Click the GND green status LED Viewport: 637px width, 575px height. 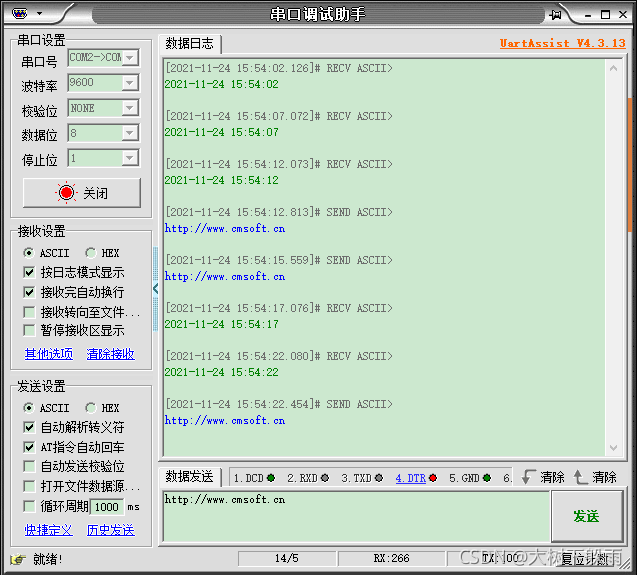click(487, 478)
